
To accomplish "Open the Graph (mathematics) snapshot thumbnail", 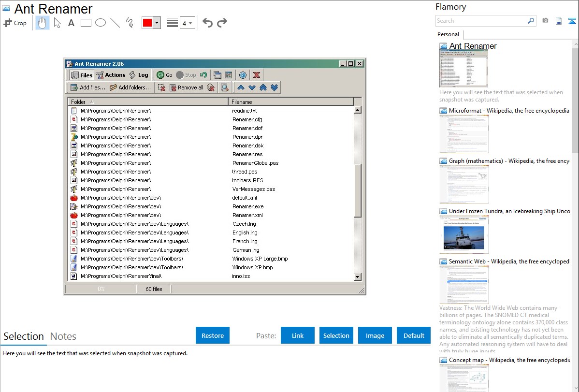I will 464,184.
